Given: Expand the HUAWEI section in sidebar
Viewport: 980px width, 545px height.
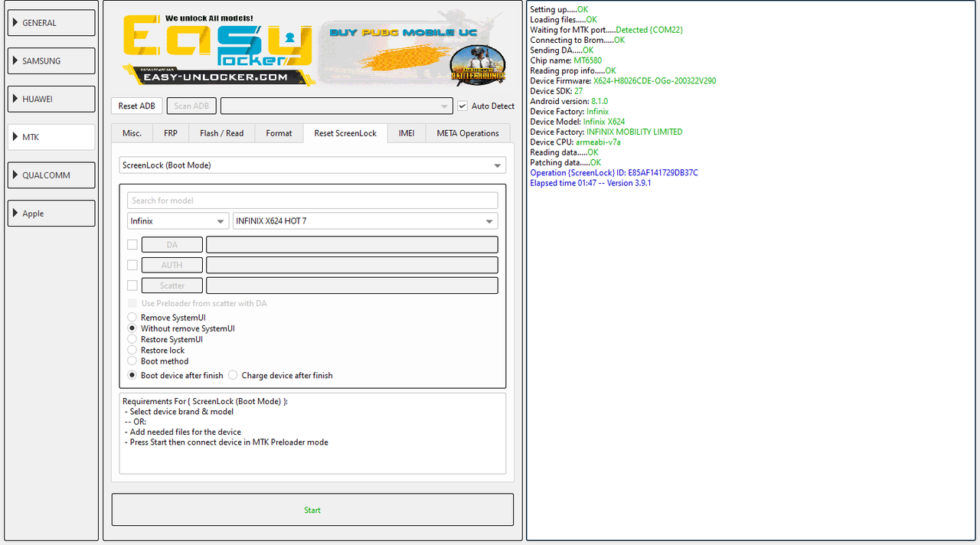Looking at the screenshot, I should coord(51,99).
